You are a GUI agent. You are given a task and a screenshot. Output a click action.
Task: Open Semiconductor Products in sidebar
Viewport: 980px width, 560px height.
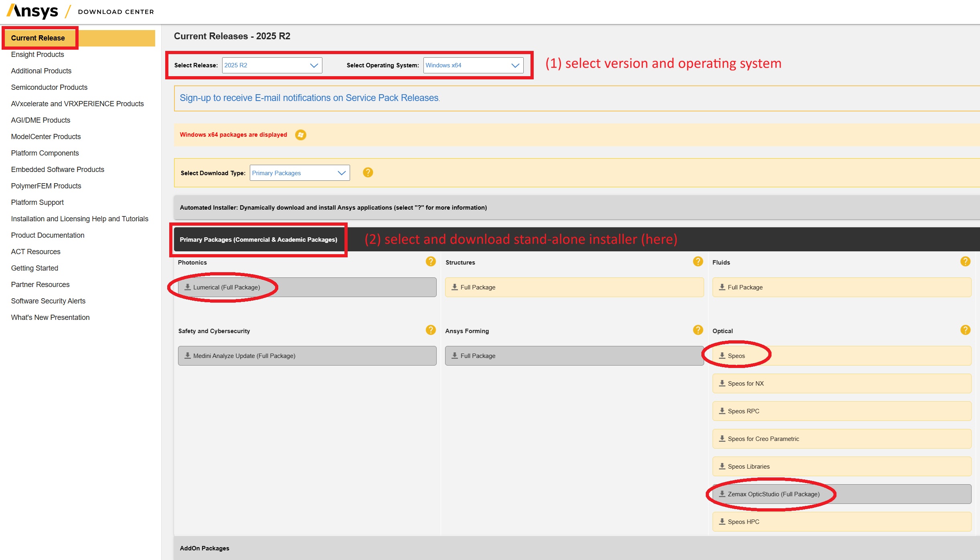point(49,87)
